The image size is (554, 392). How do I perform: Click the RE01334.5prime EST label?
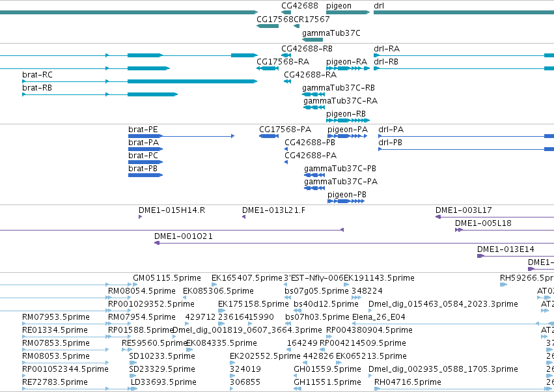click(x=55, y=331)
